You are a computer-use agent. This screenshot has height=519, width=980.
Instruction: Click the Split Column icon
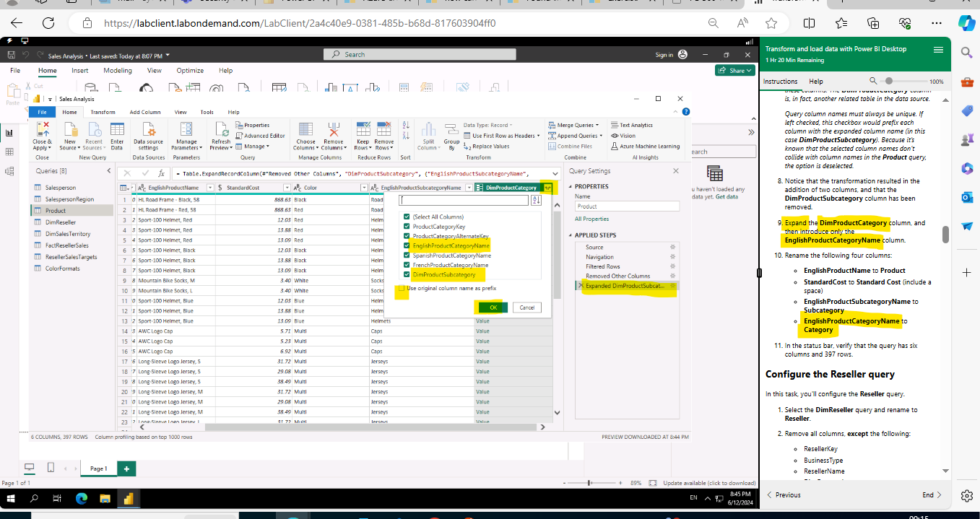point(428,128)
